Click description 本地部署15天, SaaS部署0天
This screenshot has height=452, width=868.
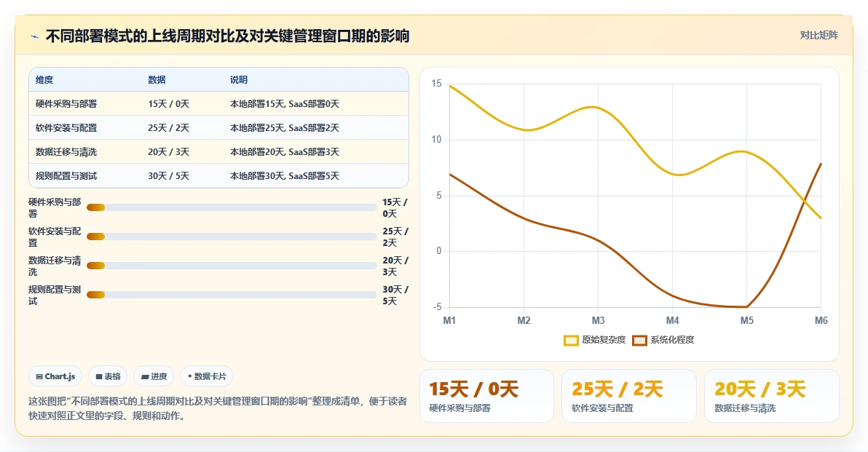[x=285, y=104]
